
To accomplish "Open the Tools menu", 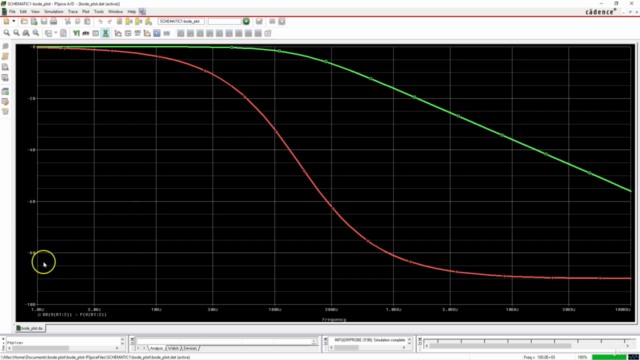I will pyautogui.click(x=99, y=12).
